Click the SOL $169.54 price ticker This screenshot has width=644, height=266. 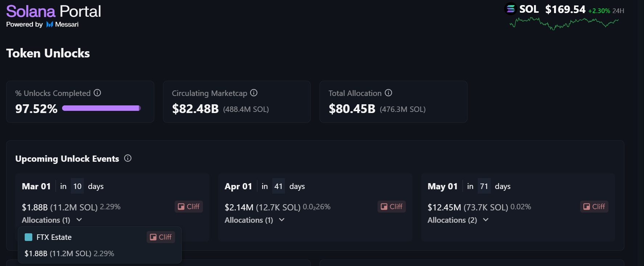click(565, 9)
